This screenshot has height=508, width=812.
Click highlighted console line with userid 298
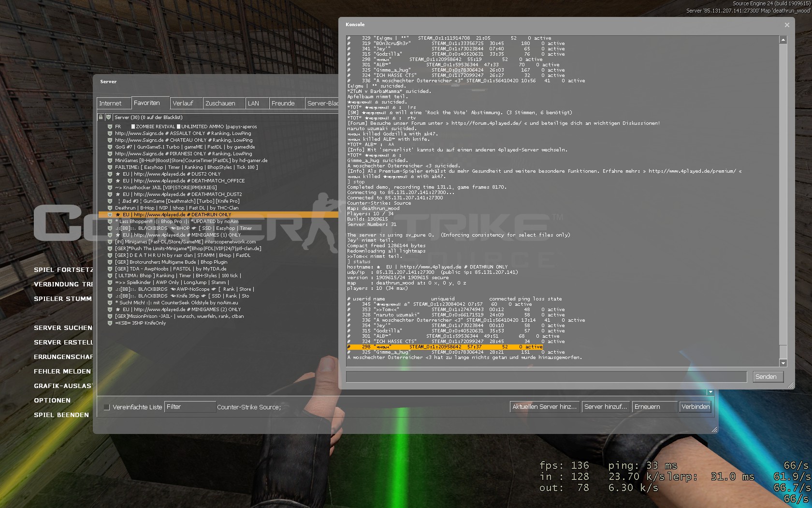(x=445, y=346)
